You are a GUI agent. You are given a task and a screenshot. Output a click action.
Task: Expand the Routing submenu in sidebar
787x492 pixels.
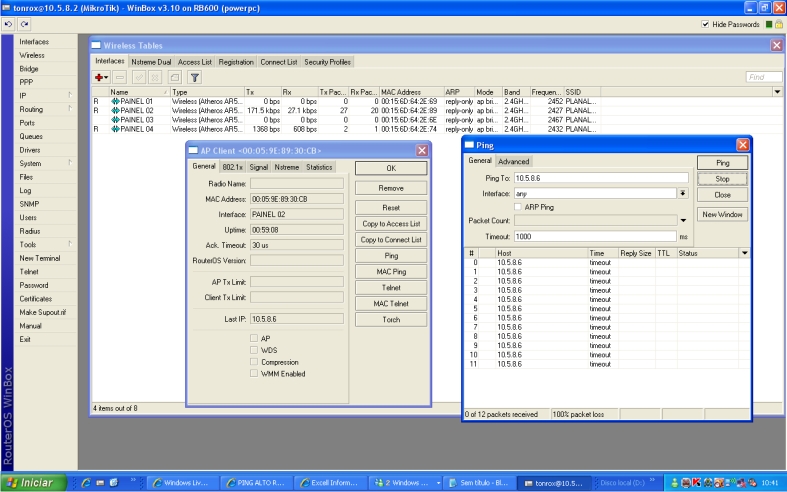pyautogui.click(x=70, y=109)
